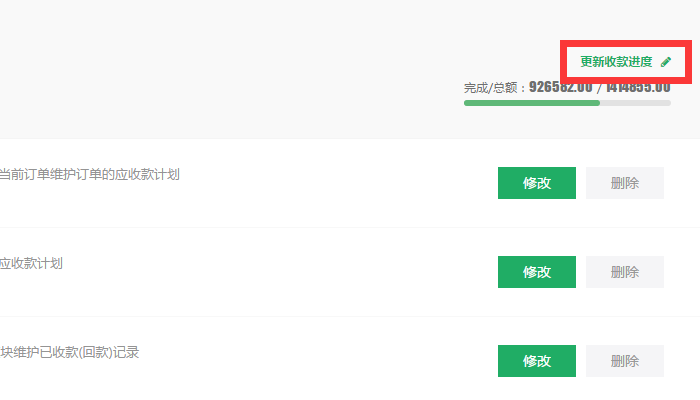Open the 更新收款进度 link
Screen dimensions: 700x400
pyautogui.click(x=616, y=62)
